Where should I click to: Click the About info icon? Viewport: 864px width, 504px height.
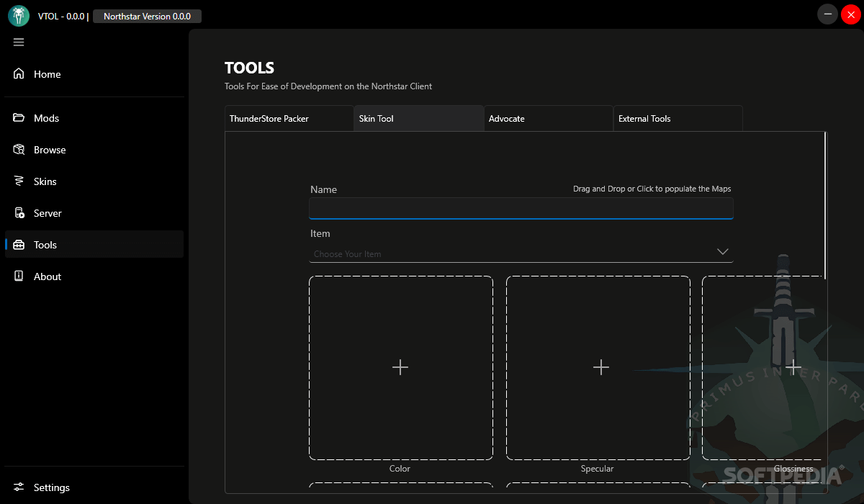19,276
